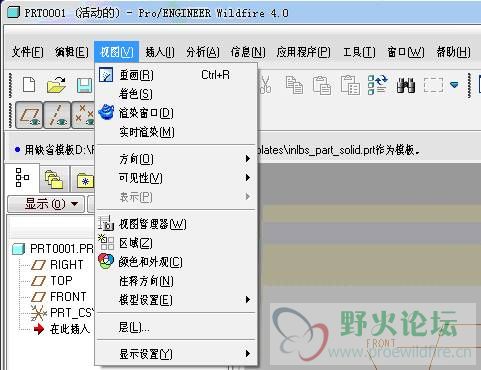
Task: Toggle datum plane display button
Action: point(29,115)
